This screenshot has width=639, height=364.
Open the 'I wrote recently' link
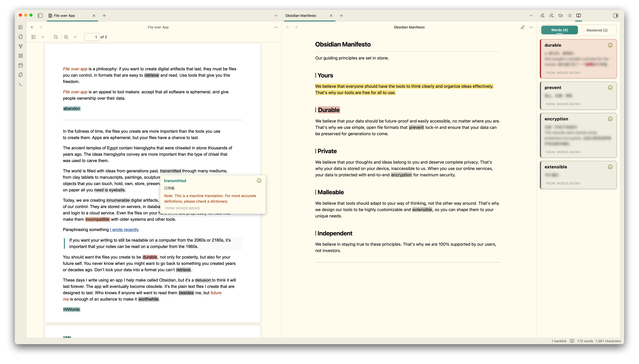tap(124, 229)
